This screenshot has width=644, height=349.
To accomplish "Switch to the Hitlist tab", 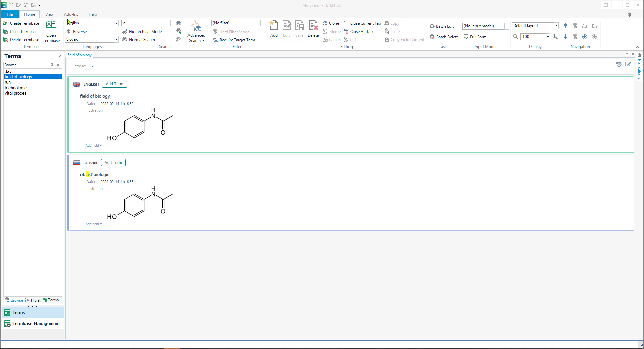I will click(x=33, y=300).
